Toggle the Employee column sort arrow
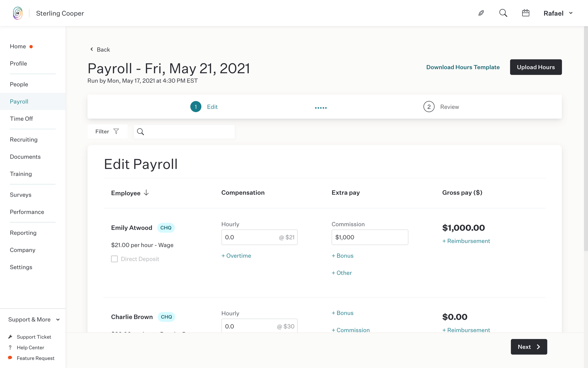The width and height of the screenshot is (588, 368). point(146,193)
